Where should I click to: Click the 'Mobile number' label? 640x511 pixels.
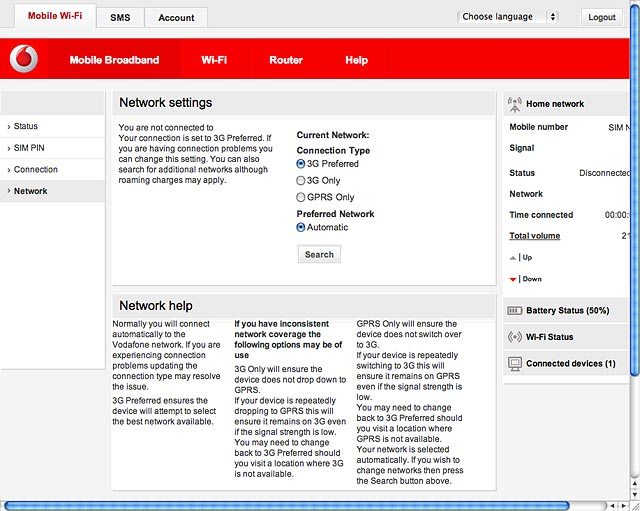pyautogui.click(x=538, y=127)
